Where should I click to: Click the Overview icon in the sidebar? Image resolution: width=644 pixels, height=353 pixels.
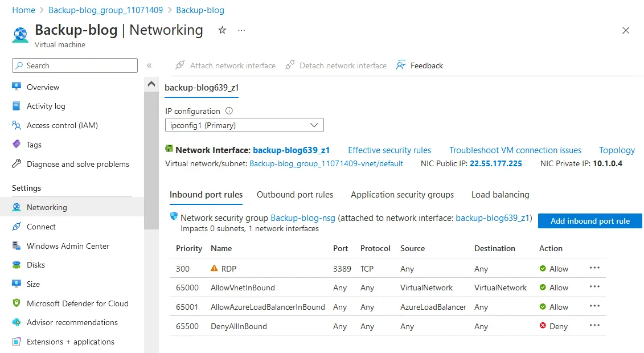pos(17,87)
